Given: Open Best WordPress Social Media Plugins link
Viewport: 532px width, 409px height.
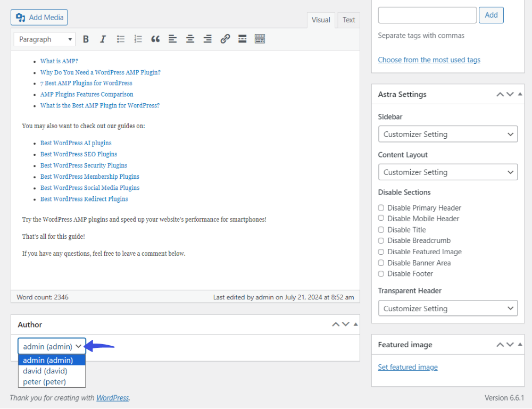Looking at the screenshot, I should coord(90,188).
